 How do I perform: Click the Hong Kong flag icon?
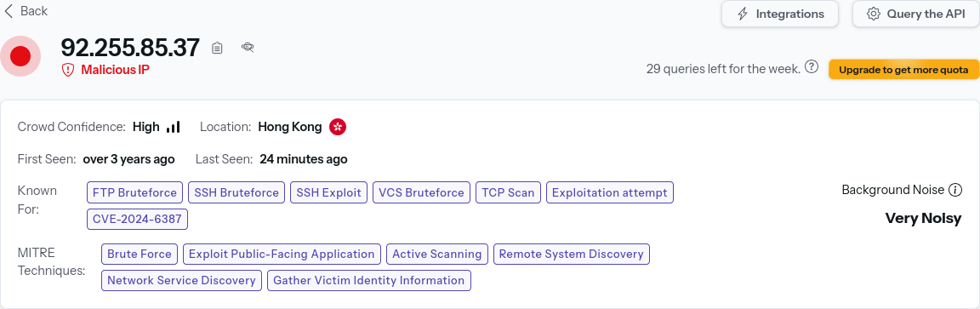click(x=338, y=127)
